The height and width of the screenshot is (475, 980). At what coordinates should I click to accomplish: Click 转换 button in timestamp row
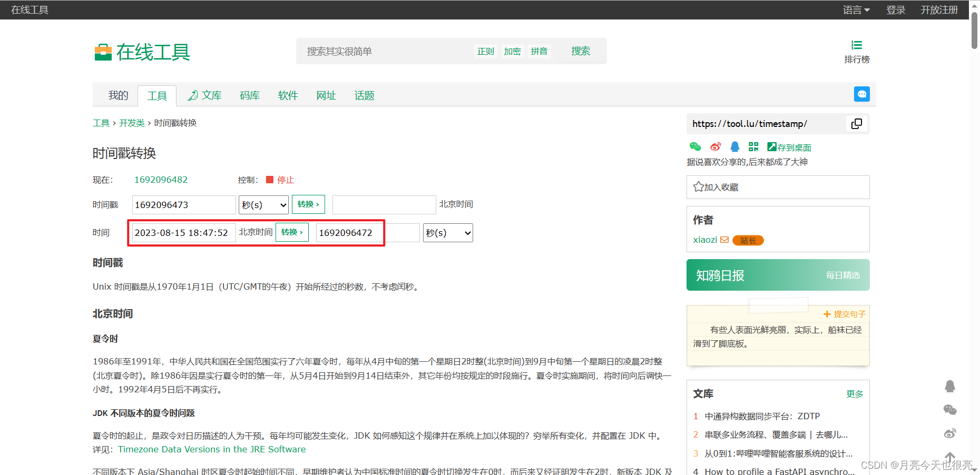308,204
